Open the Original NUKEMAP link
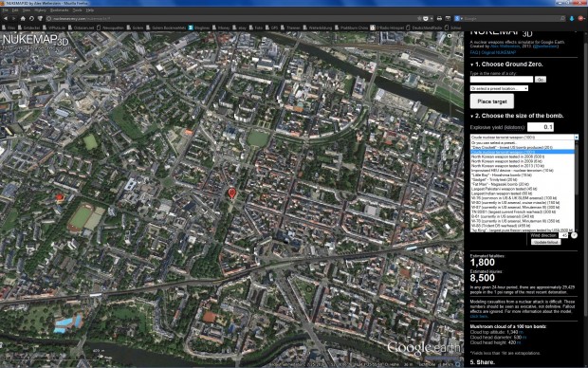 click(499, 52)
